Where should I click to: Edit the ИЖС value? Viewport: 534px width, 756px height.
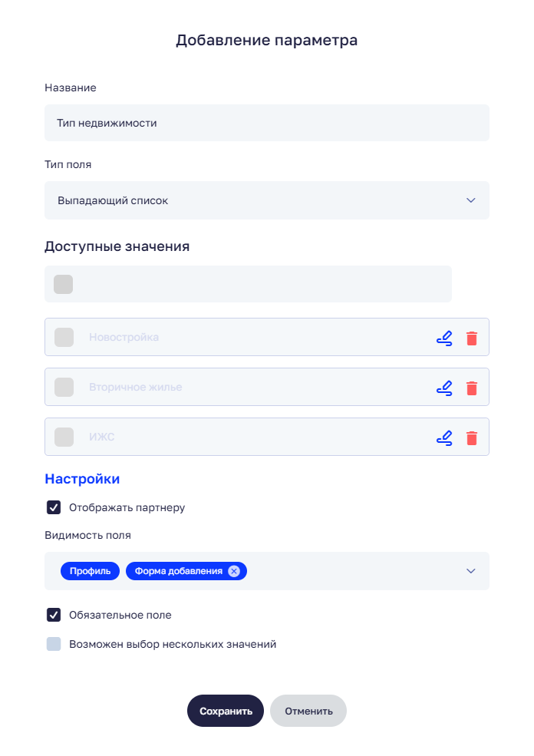tap(443, 437)
